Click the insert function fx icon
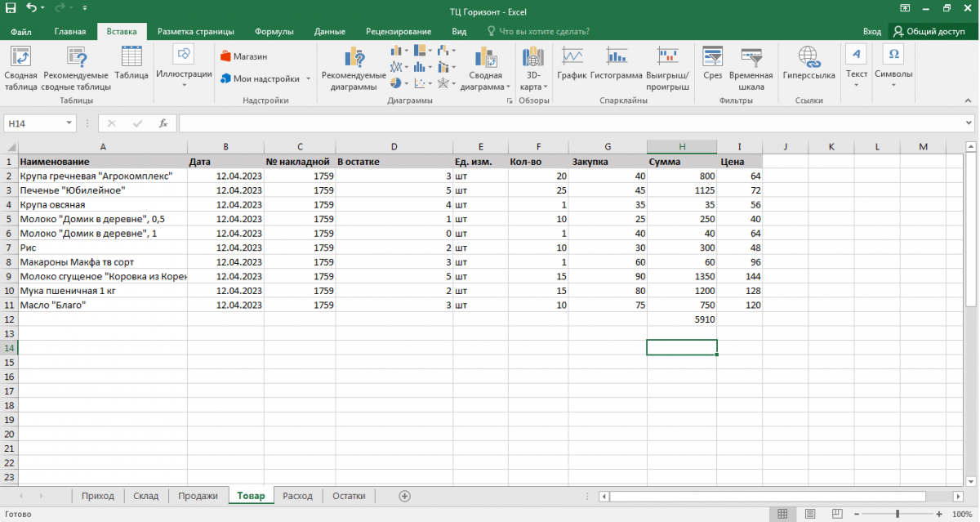This screenshot has height=522, width=980. click(x=163, y=123)
